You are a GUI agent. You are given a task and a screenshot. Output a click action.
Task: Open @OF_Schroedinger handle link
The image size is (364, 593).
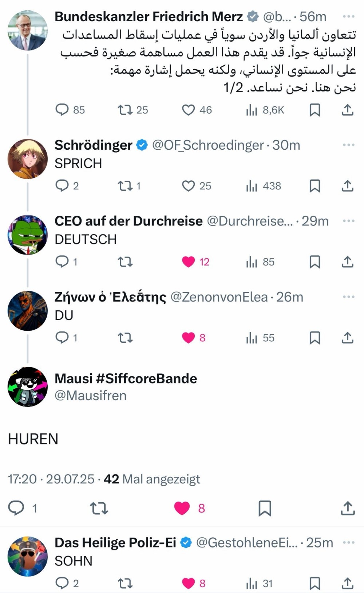[208, 145]
